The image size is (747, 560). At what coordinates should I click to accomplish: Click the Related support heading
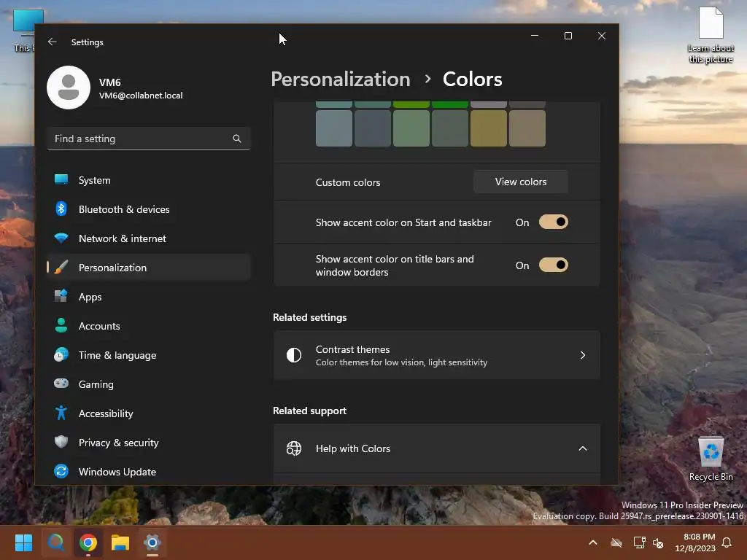click(x=309, y=411)
